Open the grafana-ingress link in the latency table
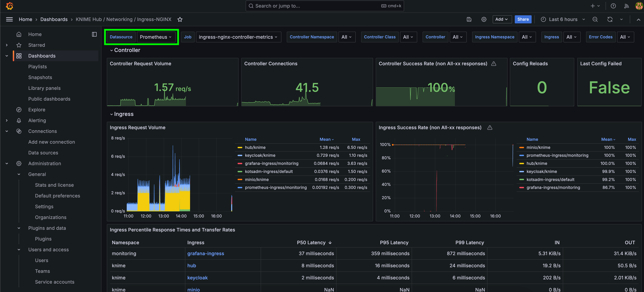Viewport: 644px width, 292px height. 206,253
